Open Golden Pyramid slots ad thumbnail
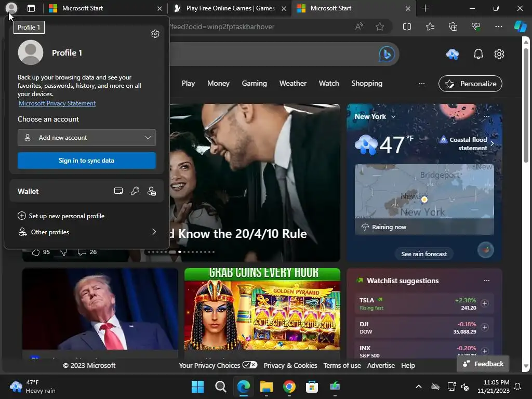Viewport: 532px width, 399px height. 262,309
